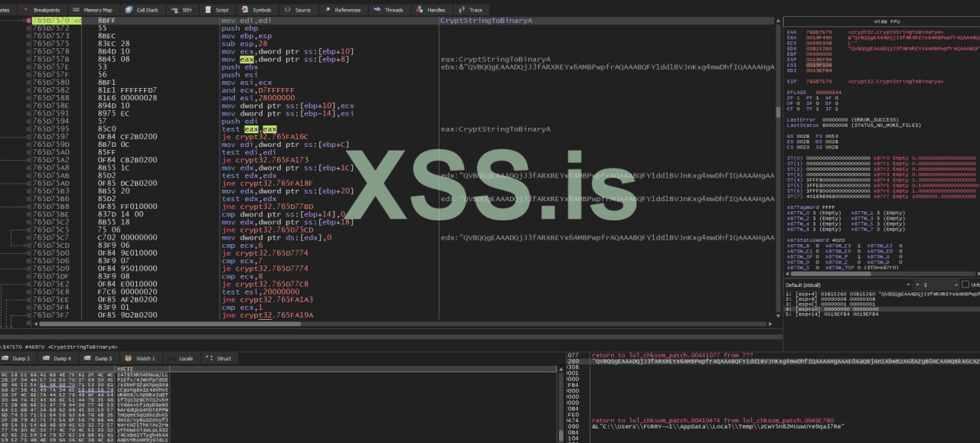Click the Source tab code icon
980x443 pixels.
tap(286, 10)
